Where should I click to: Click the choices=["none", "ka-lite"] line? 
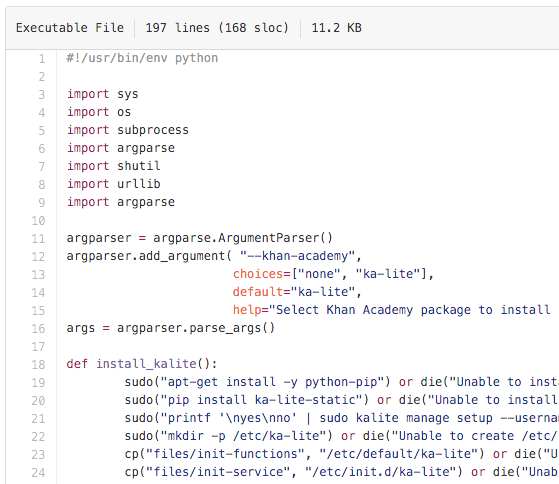click(333, 274)
